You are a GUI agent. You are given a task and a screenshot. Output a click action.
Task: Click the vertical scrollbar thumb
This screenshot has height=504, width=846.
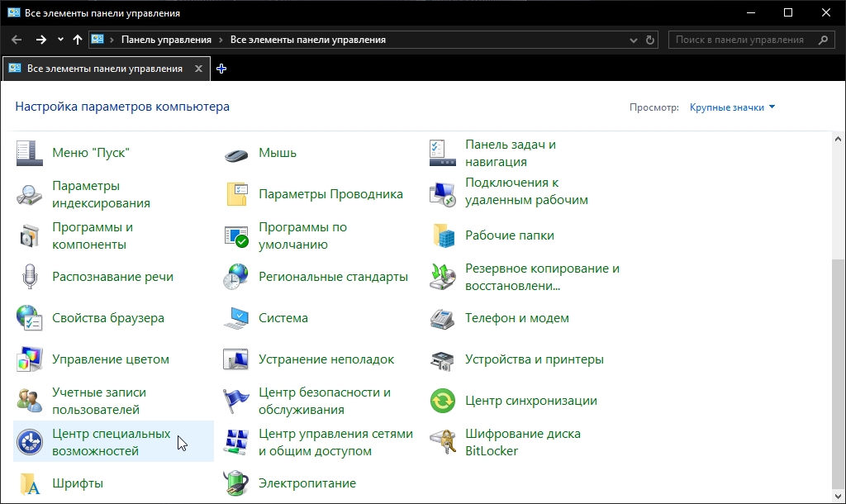(x=839, y=372)
